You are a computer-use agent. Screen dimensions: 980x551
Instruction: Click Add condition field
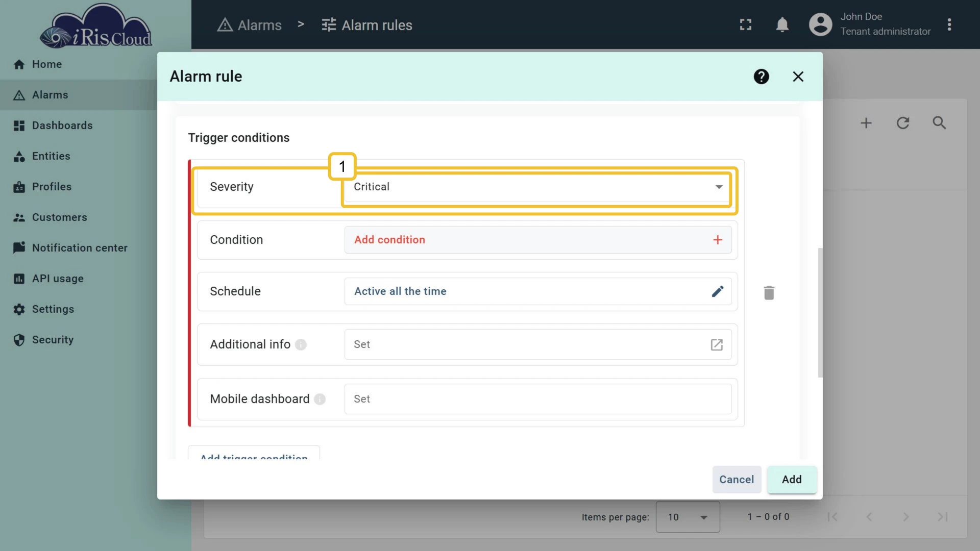coord(537,240)
